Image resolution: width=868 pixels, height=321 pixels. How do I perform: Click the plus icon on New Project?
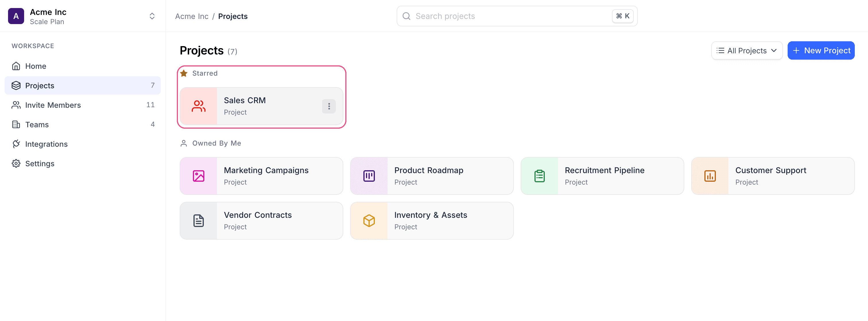click(x=796, y=50)
